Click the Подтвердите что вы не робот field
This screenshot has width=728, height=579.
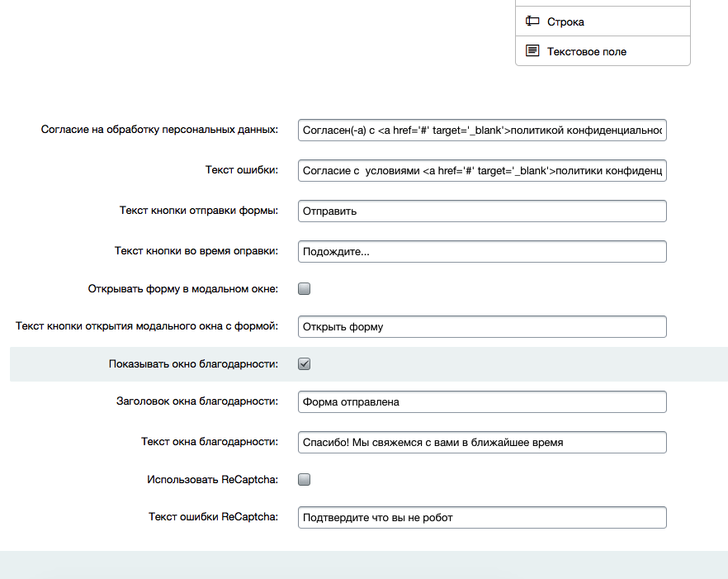click(x=482, y=518)
